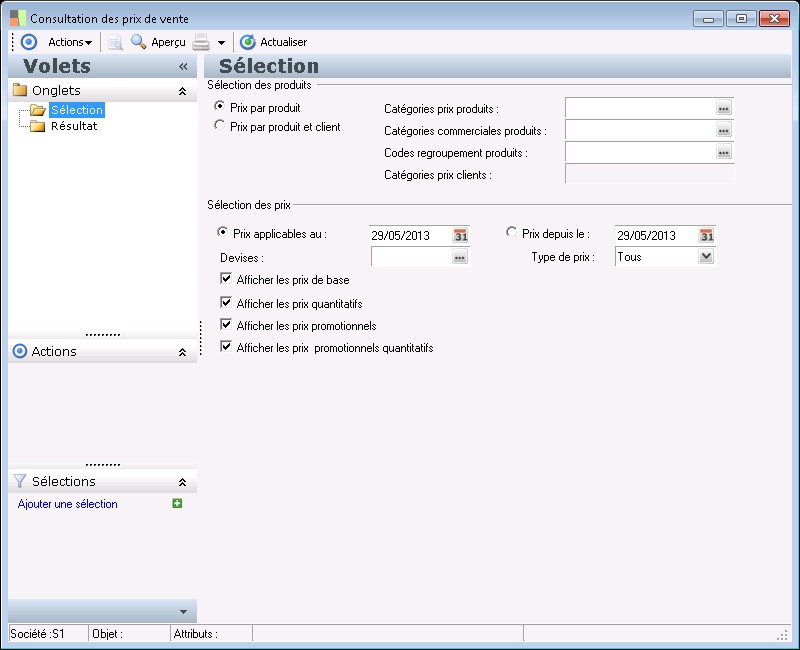800x650 pixels.
Task: Open the Devises browse button
Action: click(460, 257)
